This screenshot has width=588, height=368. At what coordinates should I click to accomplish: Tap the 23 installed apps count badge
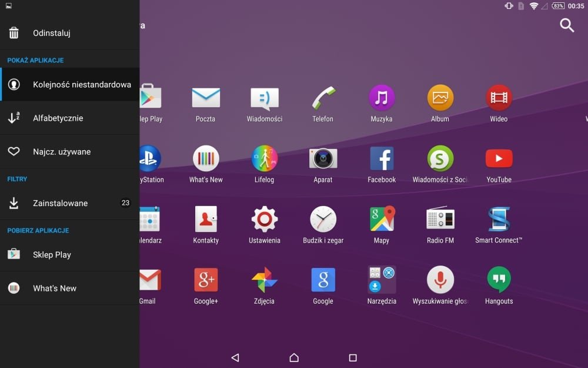(125, 203)
